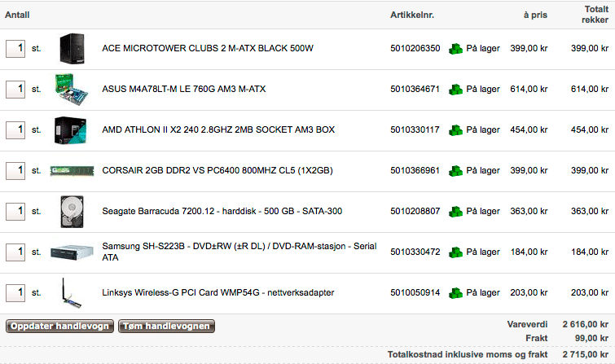Open the Corsair RAM stick image
The image size is (615, 364).
tap(72, 171)
